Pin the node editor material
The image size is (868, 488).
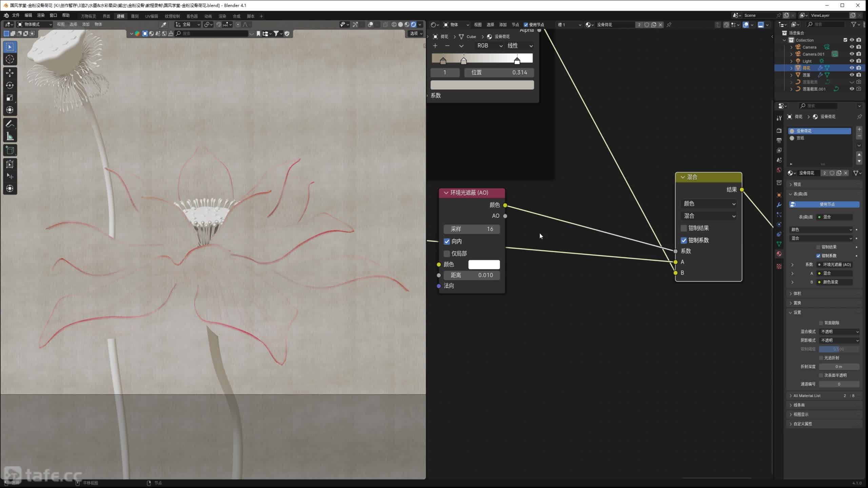[x=669, y=25]
